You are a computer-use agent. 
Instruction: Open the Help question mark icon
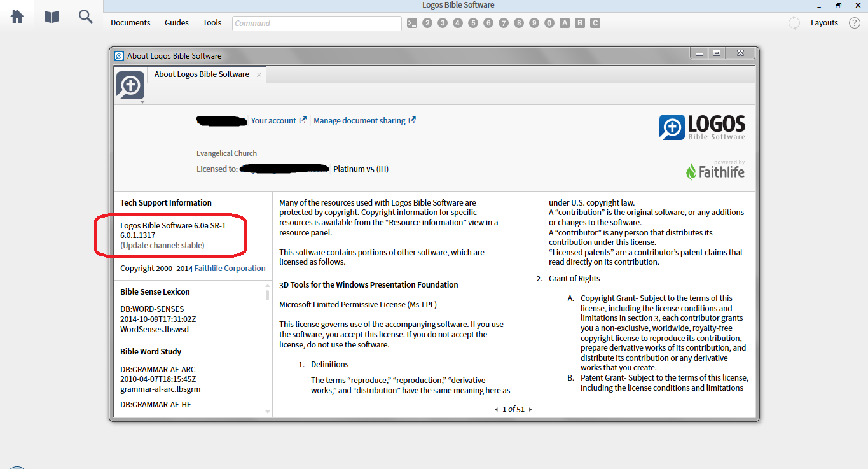(854, 23)
